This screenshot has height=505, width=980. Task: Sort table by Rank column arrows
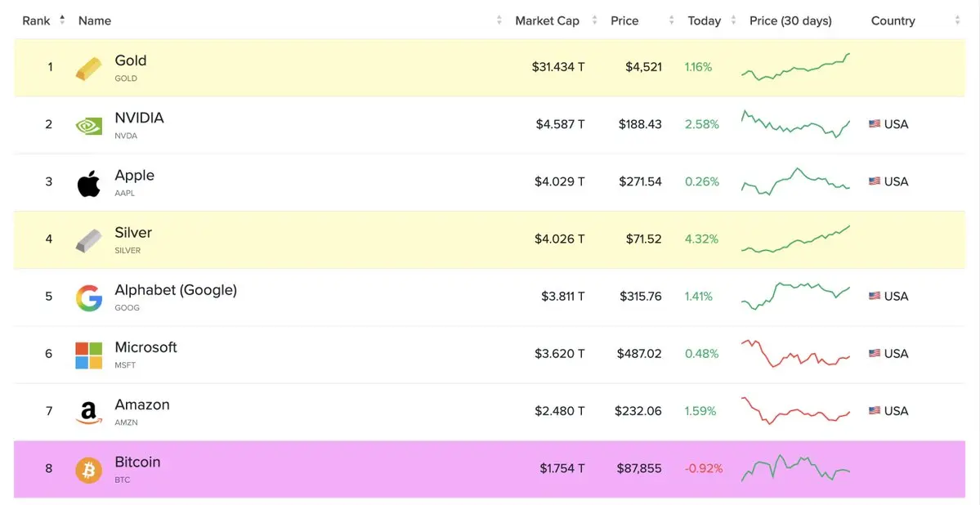(62, 20)
